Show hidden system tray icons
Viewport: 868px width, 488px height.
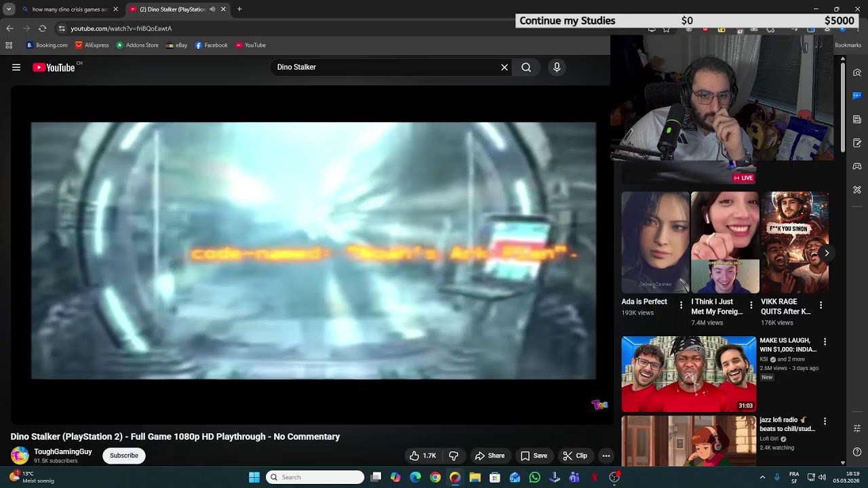coord(762,477)
